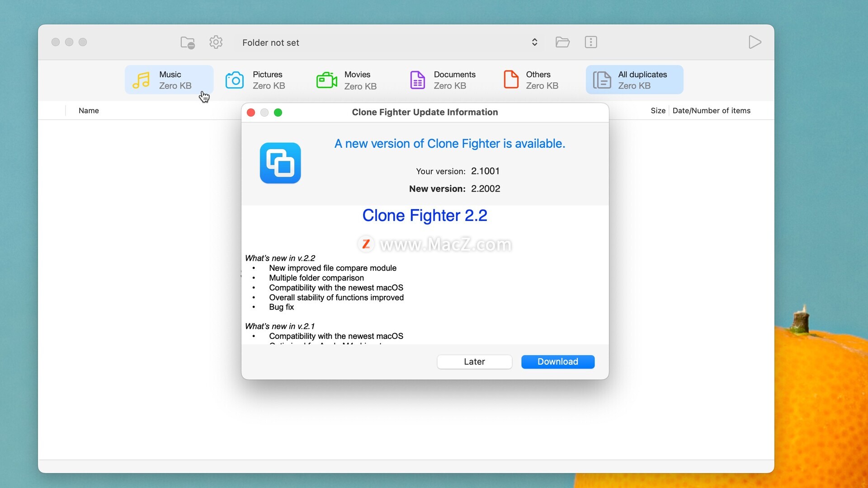Select the Documents category tab

click(443, 80)
